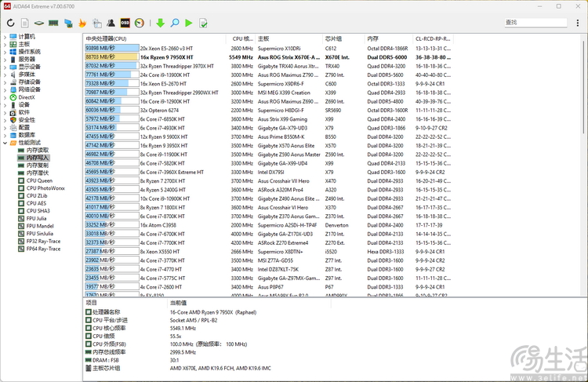The width and height of the screenshot is (588, 382).
Task: Open the FPU SinJulia benchmark
Action: coord(40,234)
